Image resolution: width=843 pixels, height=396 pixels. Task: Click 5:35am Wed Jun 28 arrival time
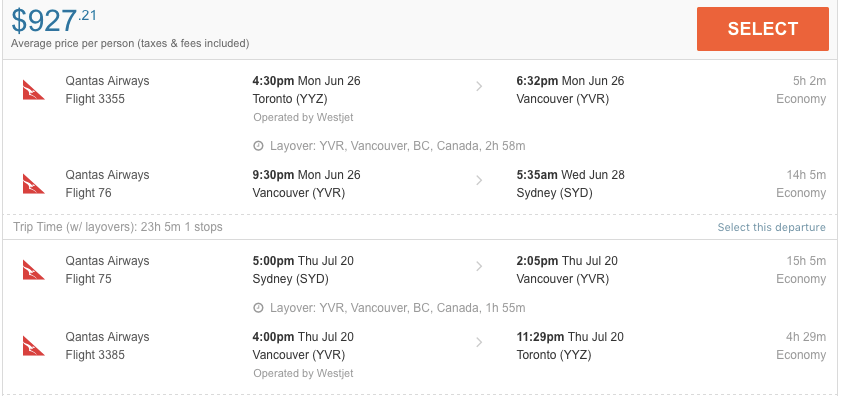(x=570, y=175)
